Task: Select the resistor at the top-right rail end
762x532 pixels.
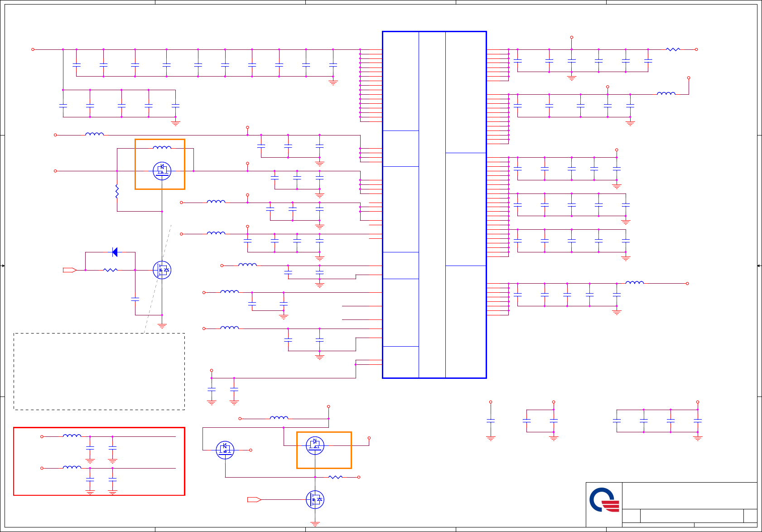Action: [673, 49]
